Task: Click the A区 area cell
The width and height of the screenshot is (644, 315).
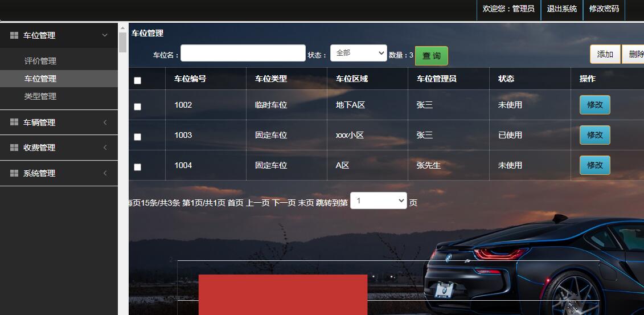Action: [x=343, y=165]
